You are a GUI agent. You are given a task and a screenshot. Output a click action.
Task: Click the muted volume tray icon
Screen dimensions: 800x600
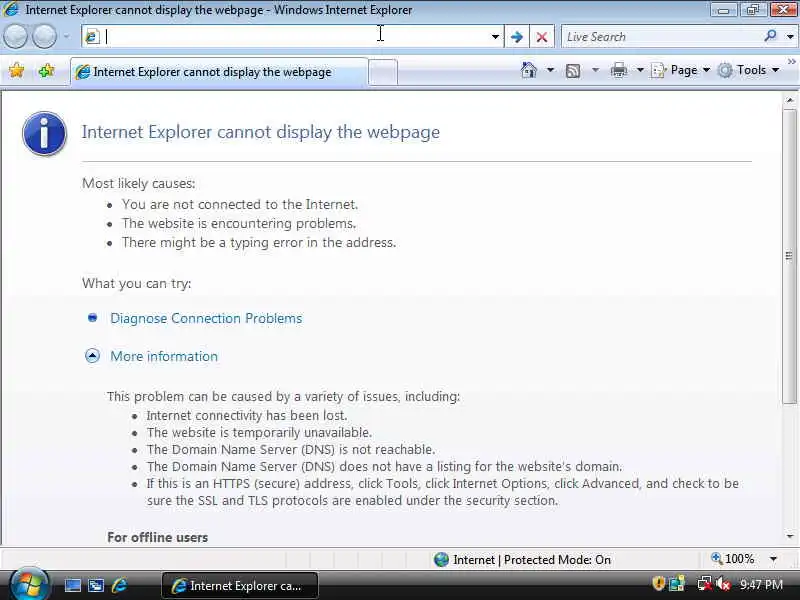(x=722, y=584)
